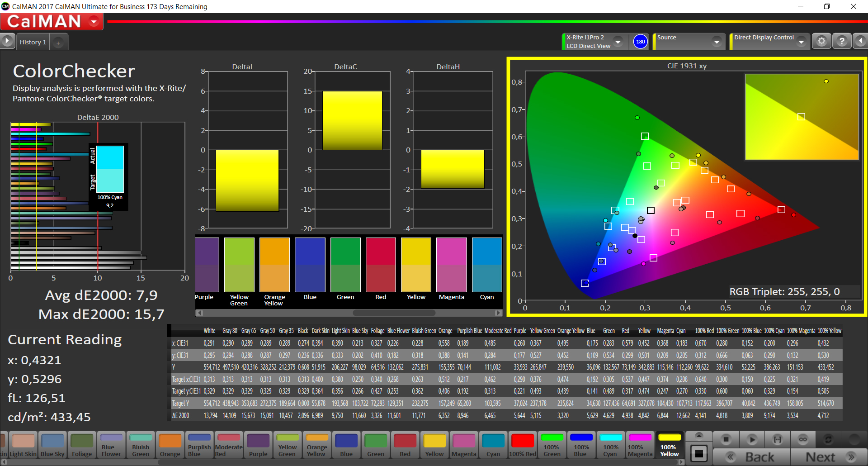Select the Orange Yellow patch in the bottom bar
Image resolution: width=868 pixels, height=466 pixels.
[317, 445]
